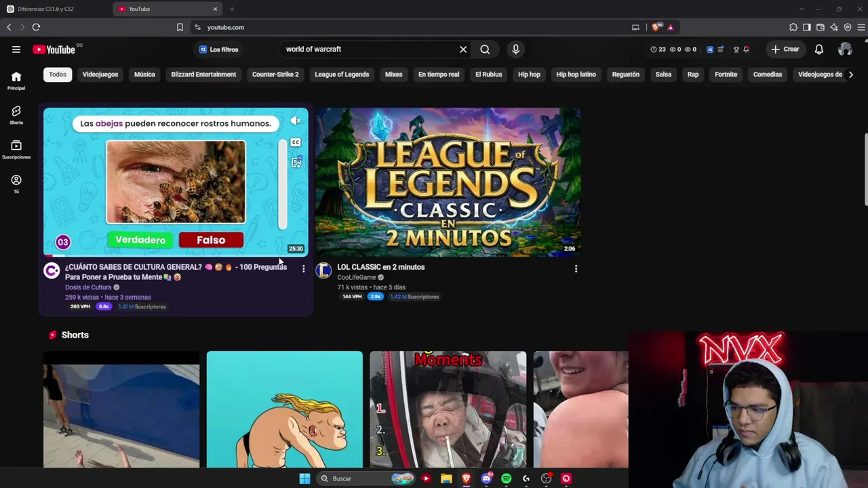Open the extension alert bell with red dot
The width and height of the screenshot is (868, 488).
(x=747, y=49)
